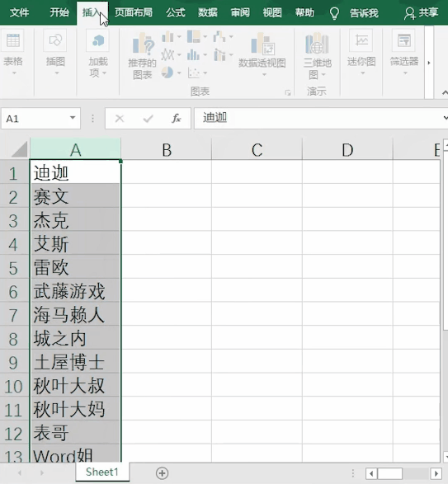Screen dimensions: 448x484
Task: Switch to the 页面布局 tab
Action: (134, 12)
